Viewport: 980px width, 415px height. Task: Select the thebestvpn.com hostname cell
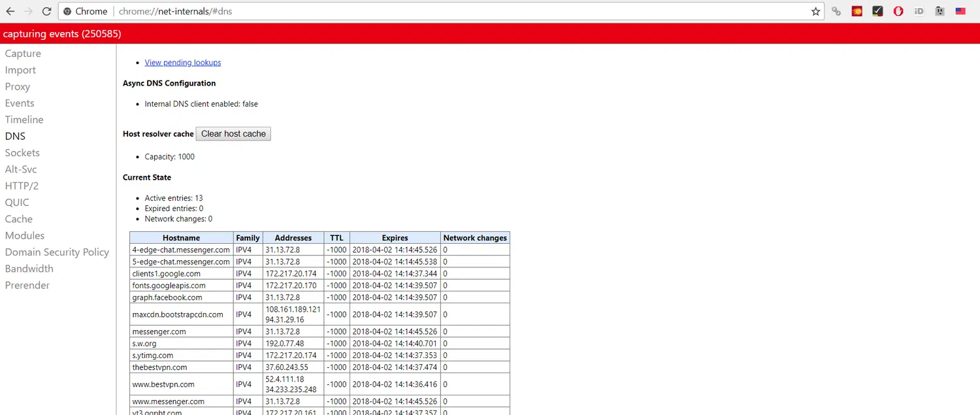click(x=182, y=367)
